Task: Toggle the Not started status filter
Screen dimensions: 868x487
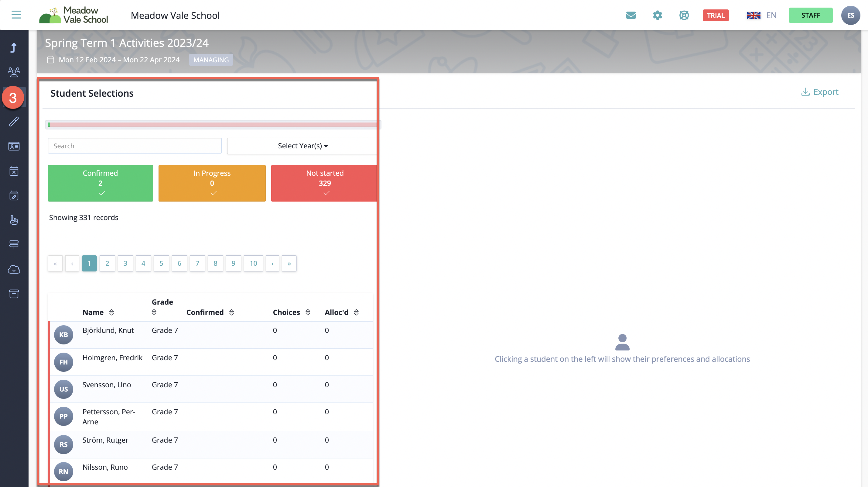Action: coord(324,183)
